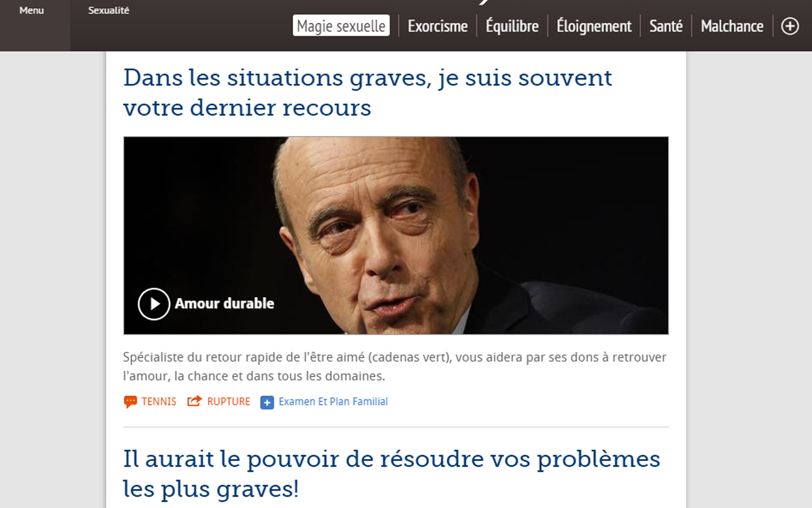
Task: Play the Amour durable video
Action: click(154, 304)
